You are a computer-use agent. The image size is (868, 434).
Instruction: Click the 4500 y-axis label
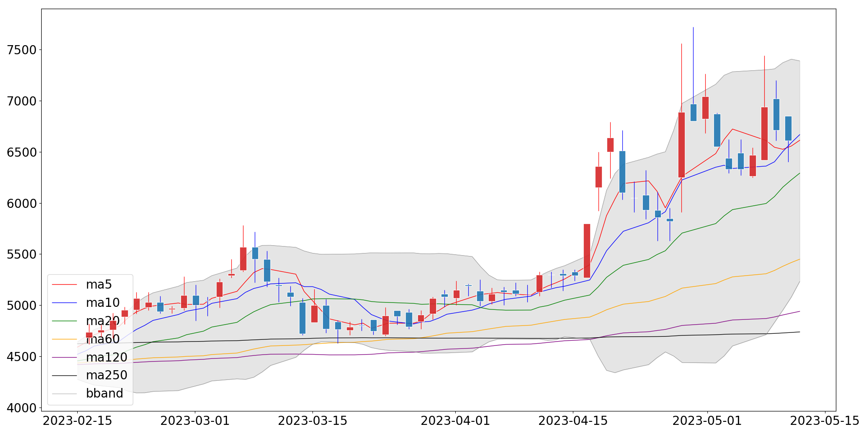click(x=22, y=357)
